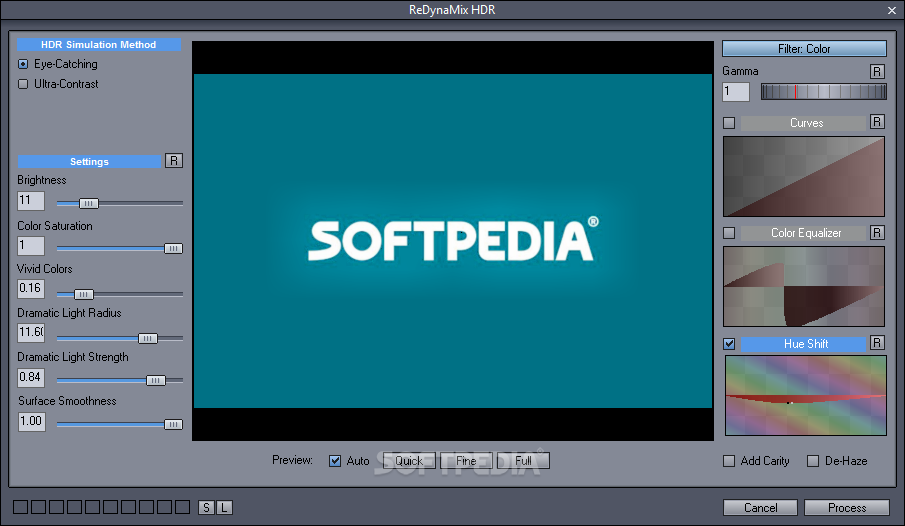The height and width of the screenshot is (526, 905).
Task: Toggle the Auto preview checkbox
Action: tap(335, 461)
